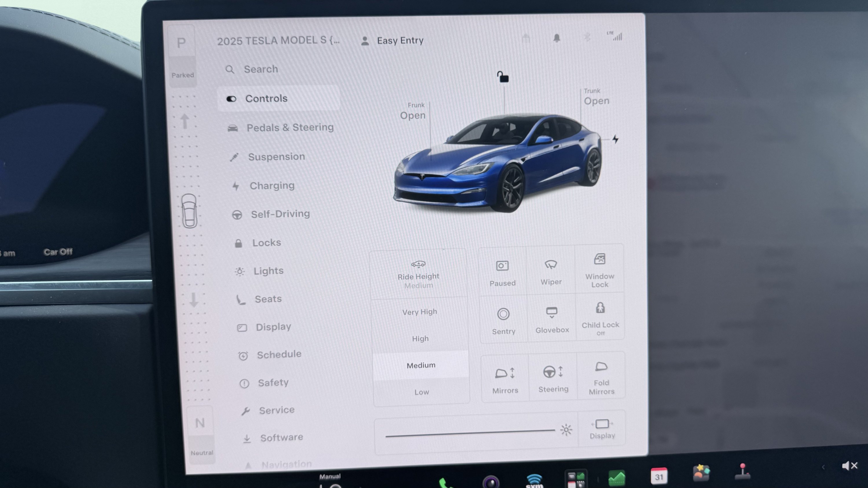Screen dimensions: 868x488
Task: Open the HomeLink garage icon
Action: point(526,38)
